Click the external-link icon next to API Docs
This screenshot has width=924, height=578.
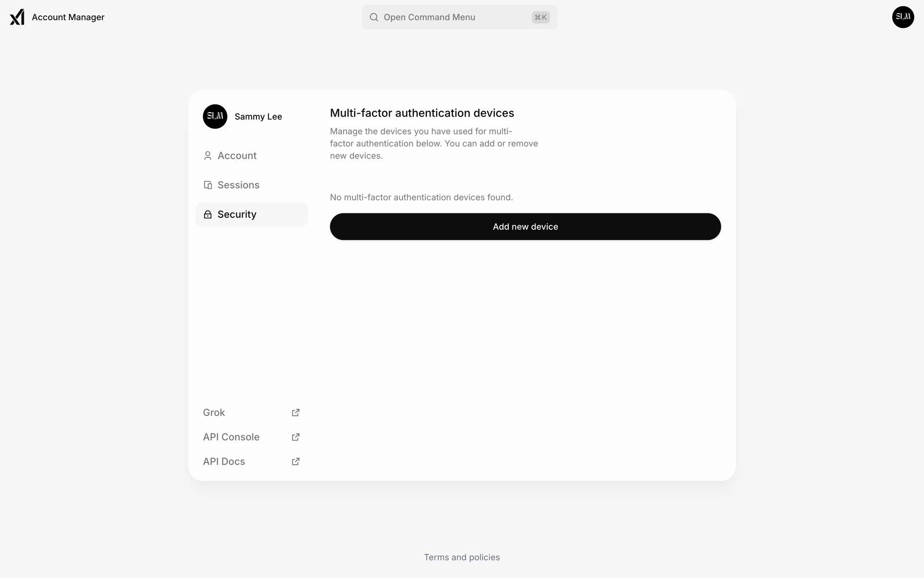(x=295, y=462)
